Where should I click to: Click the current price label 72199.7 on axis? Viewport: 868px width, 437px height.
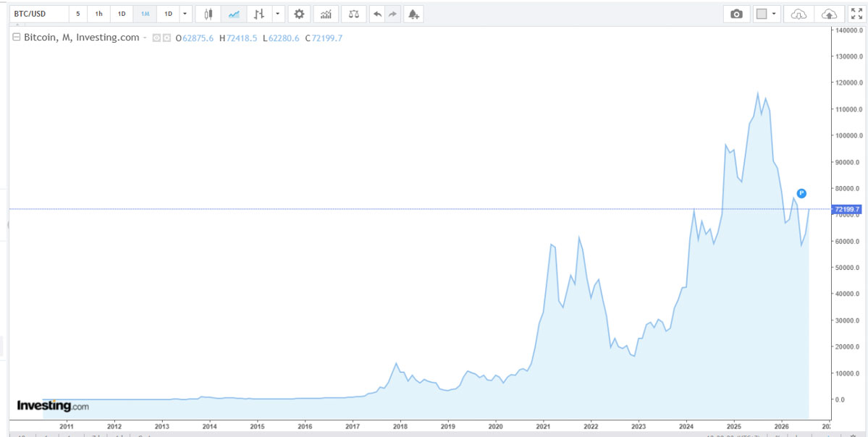(847, 209)
